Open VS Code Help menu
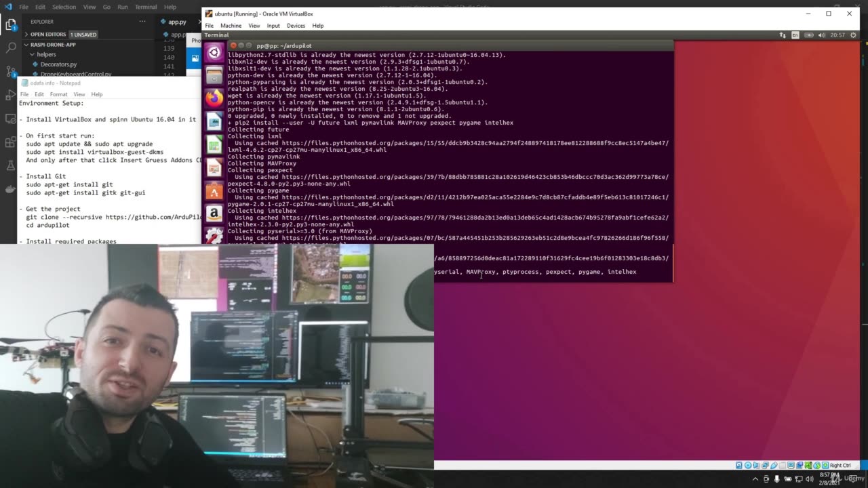 tap(170, 7)
